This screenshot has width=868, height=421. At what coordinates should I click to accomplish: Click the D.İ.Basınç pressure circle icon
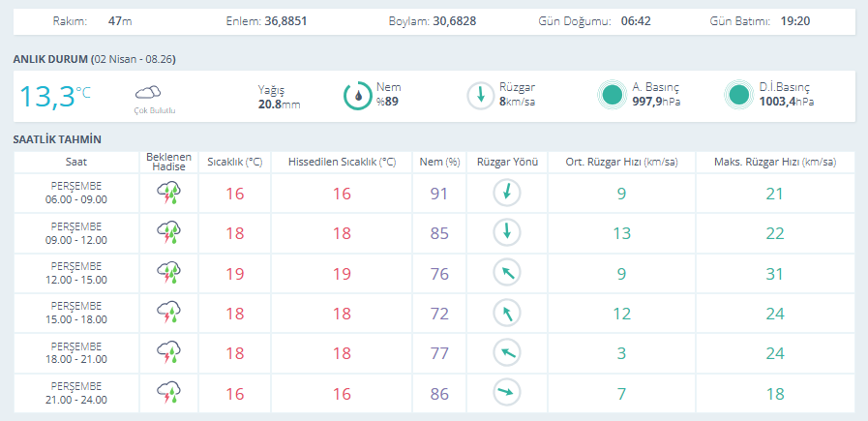point(738,95)
